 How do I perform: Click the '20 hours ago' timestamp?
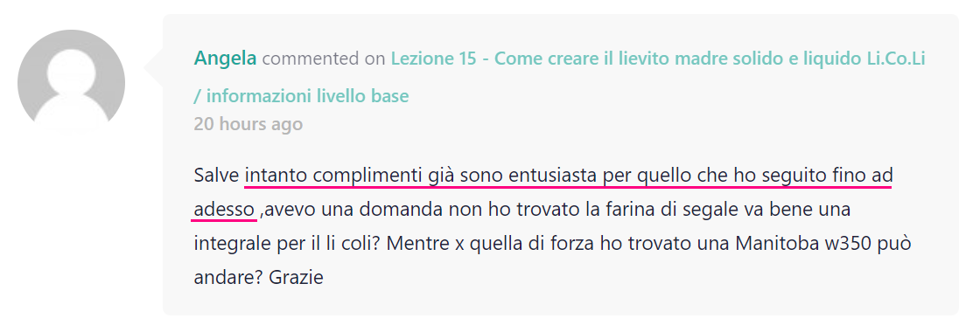(x=248, y=124)
